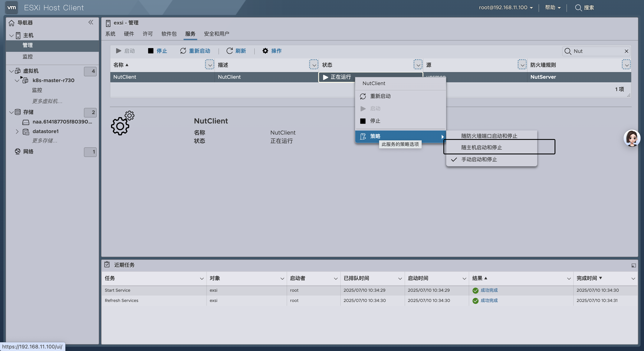Viewport: 644px width, 351px height.
Task: Click the disk icon beside naa.614187705f80390
Action: tap(26, 122)
